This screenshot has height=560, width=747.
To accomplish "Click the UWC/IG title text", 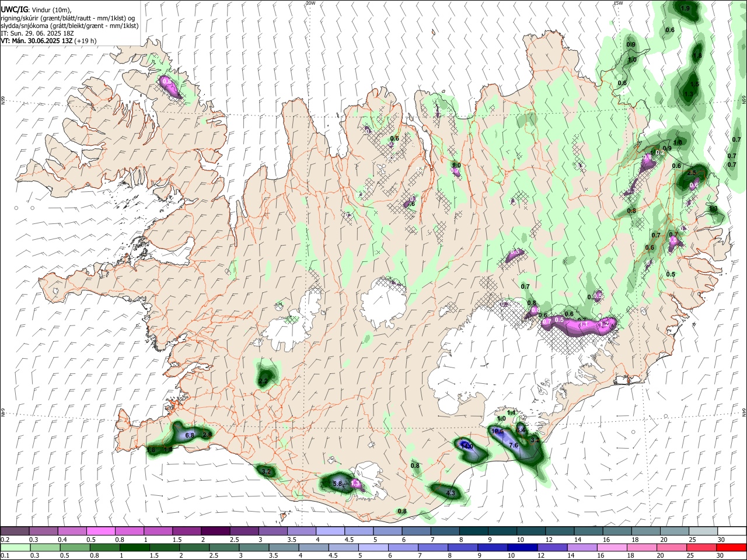I will tap(14, 10).
